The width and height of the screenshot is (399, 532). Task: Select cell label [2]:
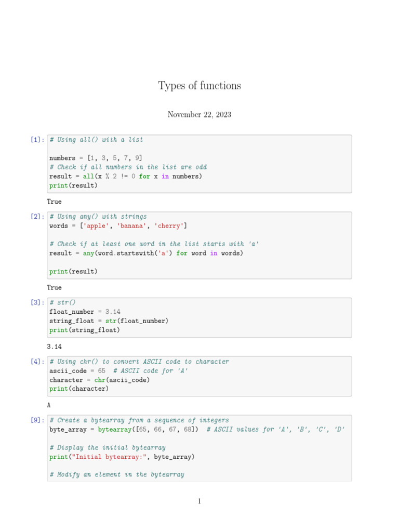(37, 217)
